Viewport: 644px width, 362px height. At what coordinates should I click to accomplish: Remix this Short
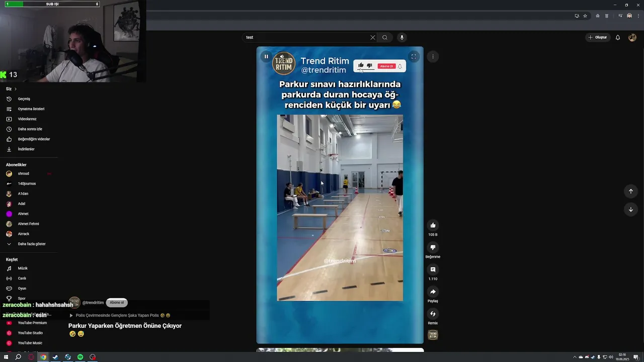point(433,314)
